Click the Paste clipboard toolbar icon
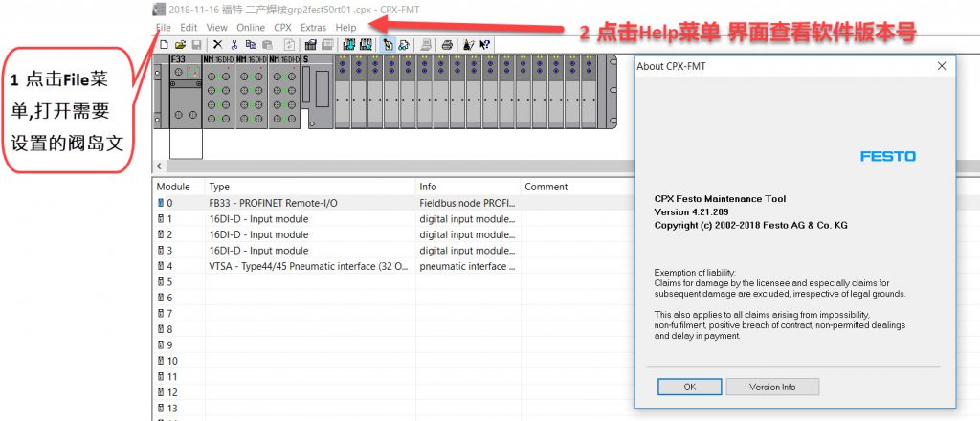The width and height of the screenshot is (980, 421). 268,44
